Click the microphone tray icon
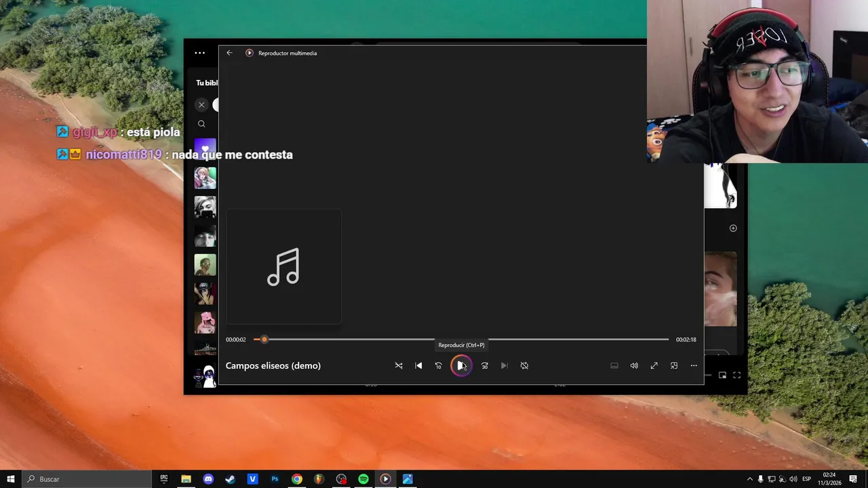 [x=760, y=479]
